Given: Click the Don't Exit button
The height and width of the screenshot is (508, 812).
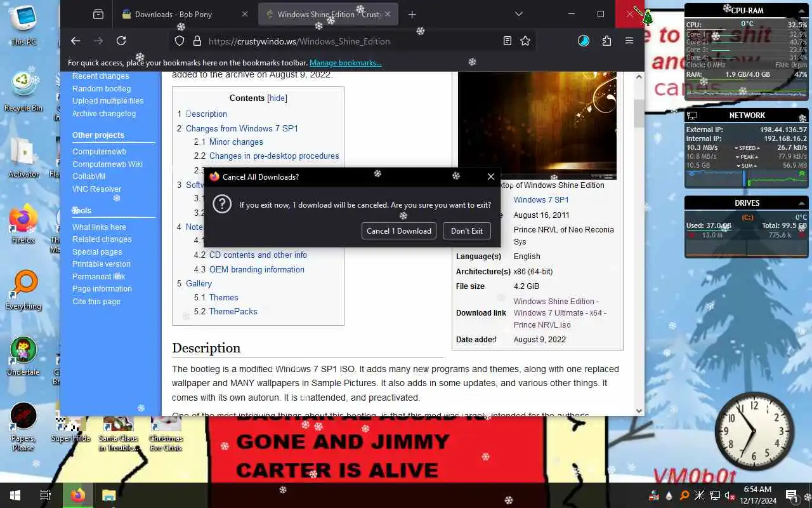Looking at the screenshot, I should tap(467, 231).
